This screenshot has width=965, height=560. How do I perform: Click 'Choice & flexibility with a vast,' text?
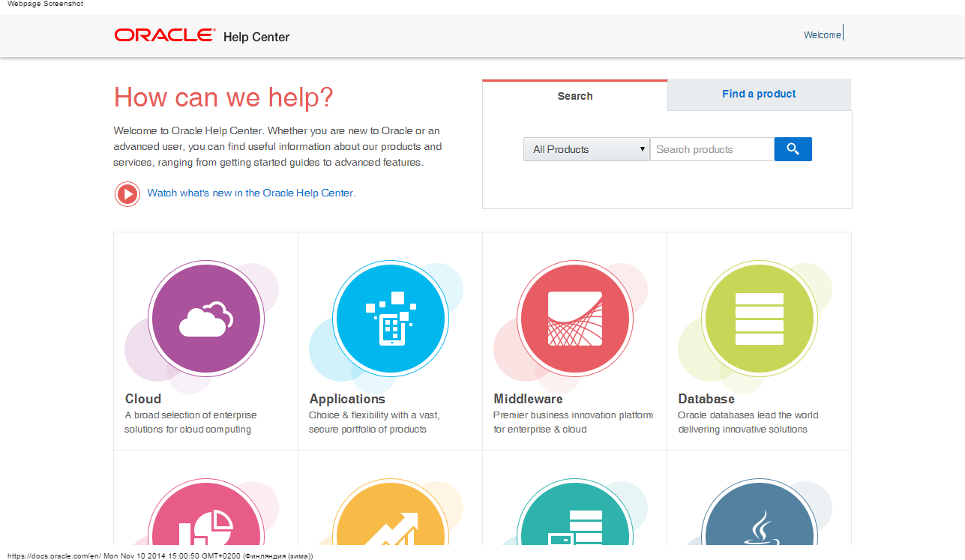click(374, 415)
